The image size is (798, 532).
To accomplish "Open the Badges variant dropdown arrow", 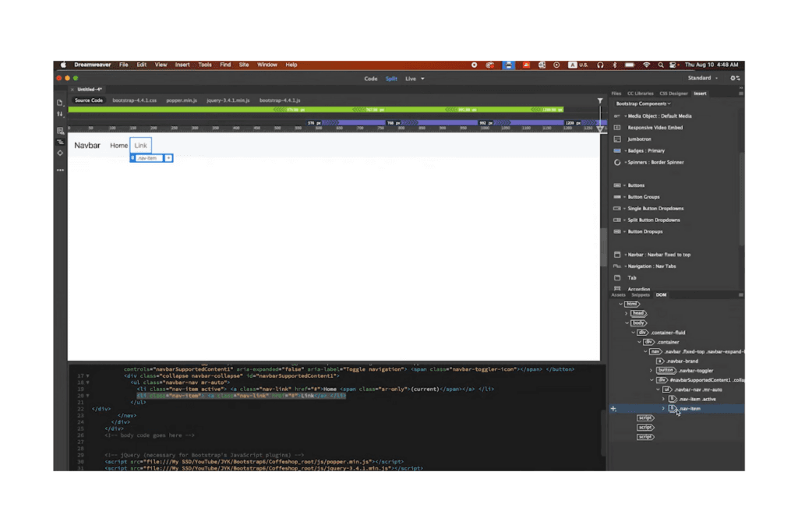I will [626, 151].
